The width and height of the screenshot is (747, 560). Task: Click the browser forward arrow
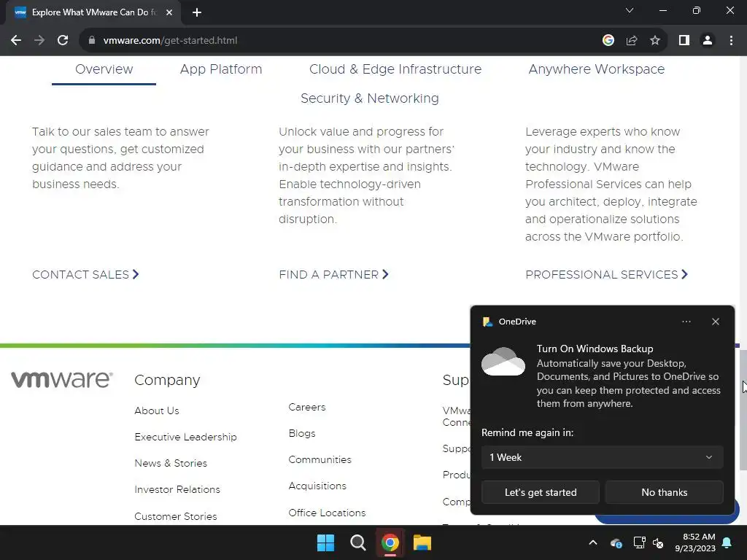coord(39,41)
